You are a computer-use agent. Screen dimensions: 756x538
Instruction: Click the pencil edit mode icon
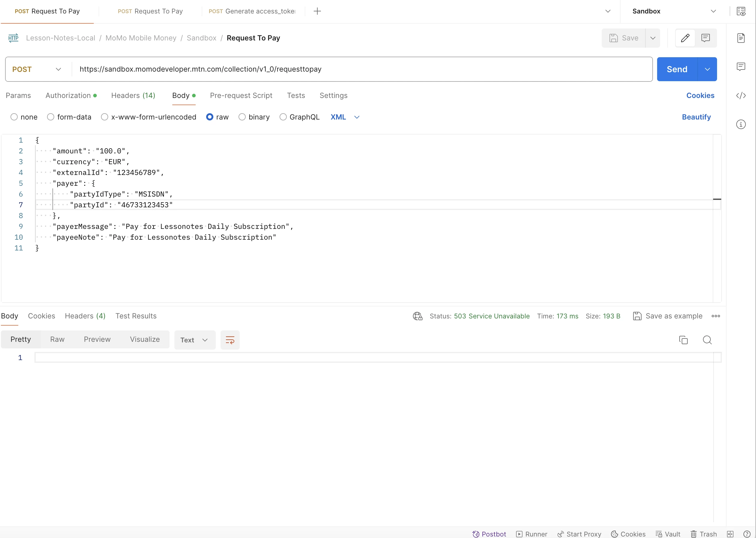pyautogui.click(x=685, y=38)
